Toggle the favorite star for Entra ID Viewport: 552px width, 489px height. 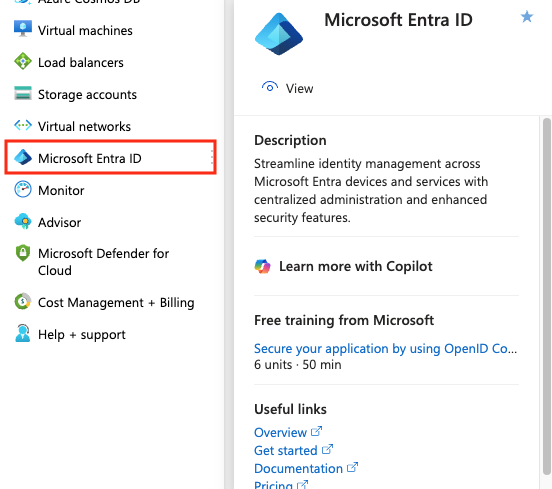(x=527, y=17)
